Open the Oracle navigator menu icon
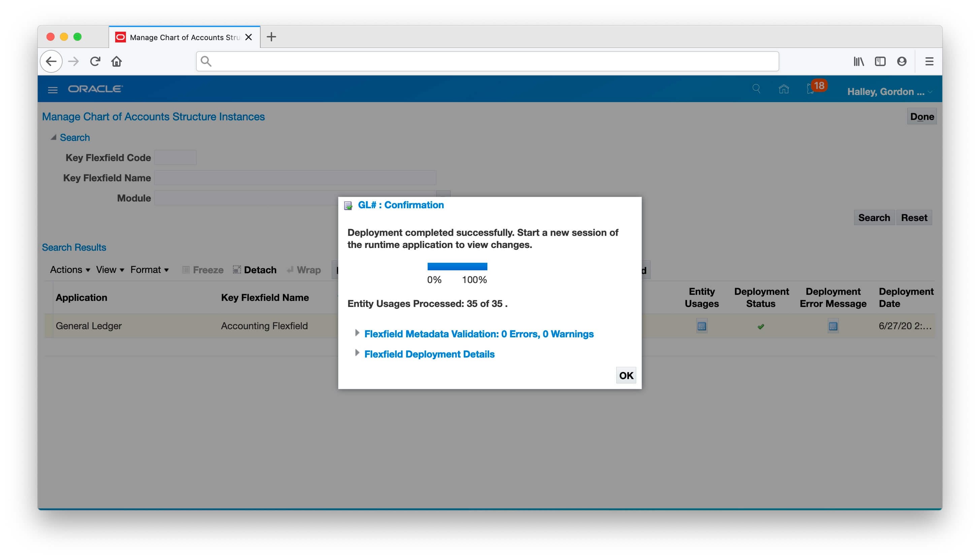 (x=53, y=90)
